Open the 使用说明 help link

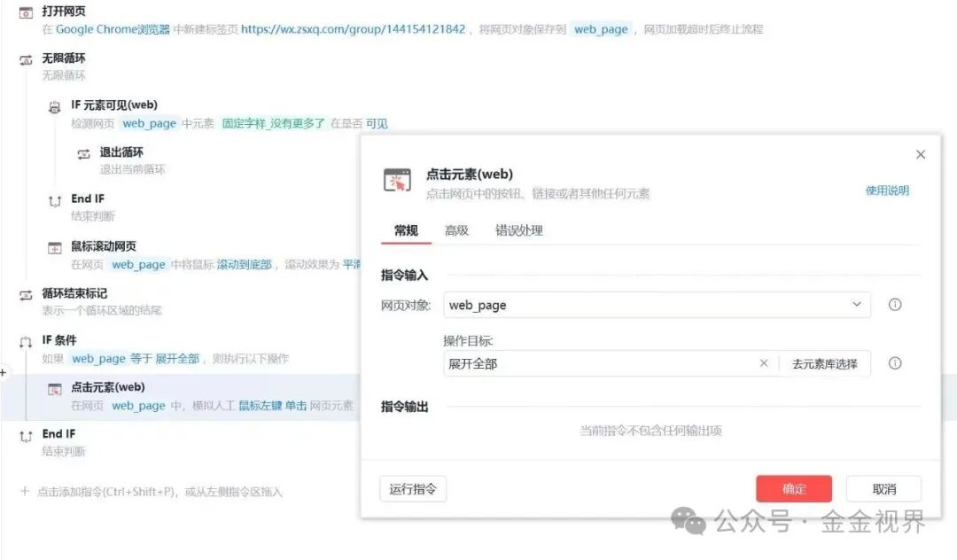click(x=887, y=191)
